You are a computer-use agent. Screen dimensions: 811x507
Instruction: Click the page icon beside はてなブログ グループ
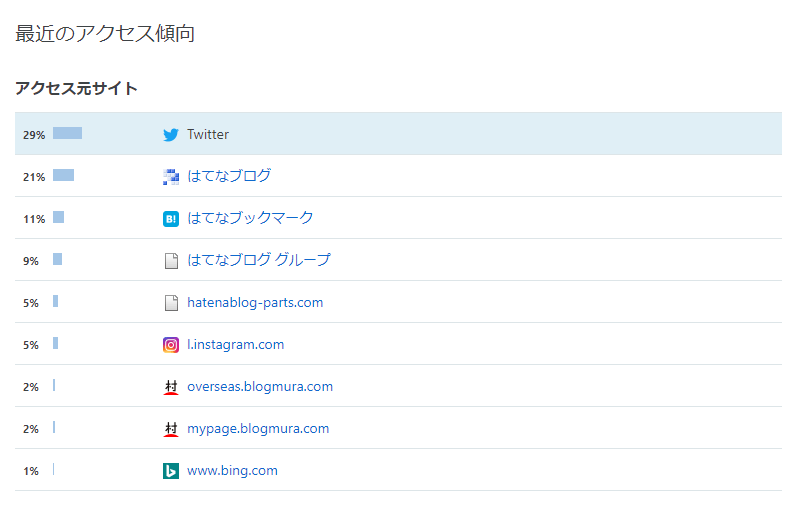(x=171, y=261)
